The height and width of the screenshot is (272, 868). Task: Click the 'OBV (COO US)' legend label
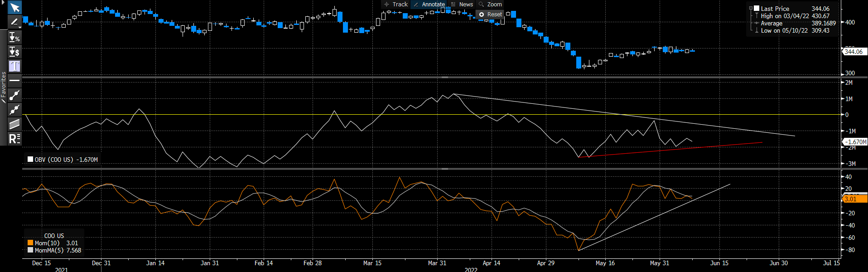(55, 160)
